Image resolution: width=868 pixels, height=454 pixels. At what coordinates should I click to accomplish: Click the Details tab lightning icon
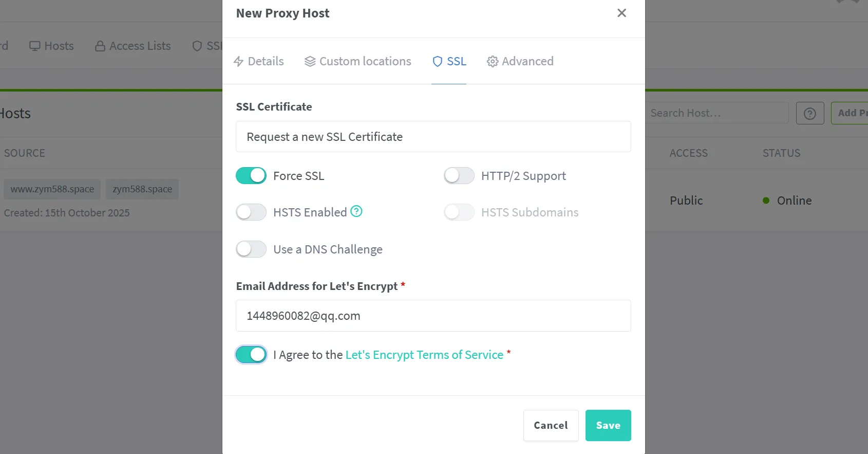click(x=238, y=62)
